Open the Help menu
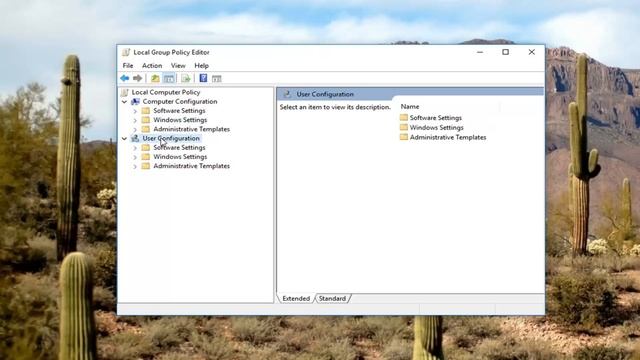 tap(201, 66)
